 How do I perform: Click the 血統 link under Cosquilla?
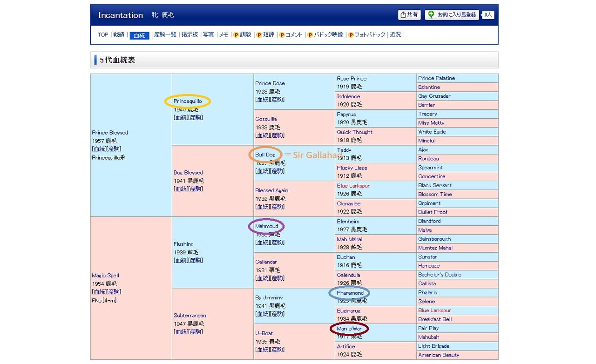(263, 135)
